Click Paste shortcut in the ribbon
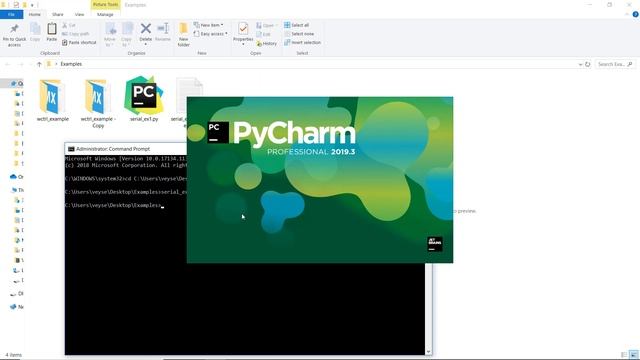Screen dimensions: 640x360 pos(79,42)
